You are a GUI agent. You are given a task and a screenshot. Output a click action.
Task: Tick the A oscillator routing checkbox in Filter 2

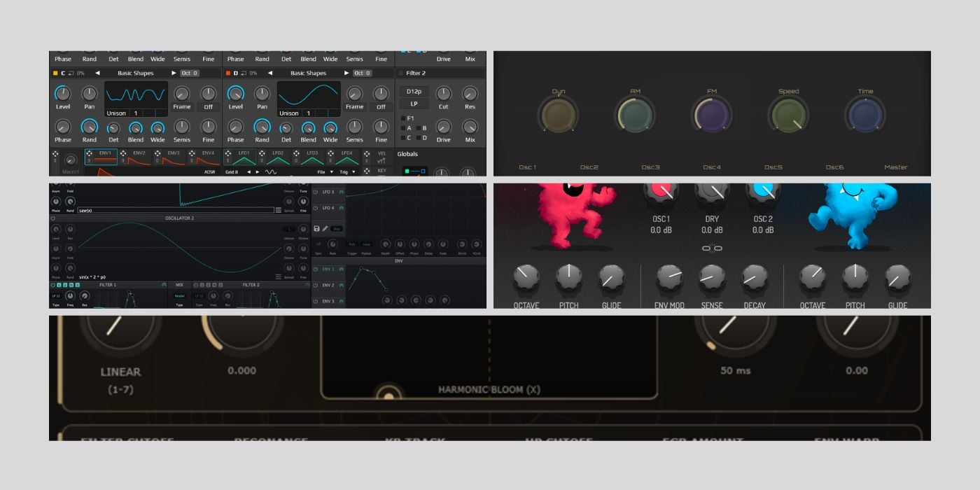[x=403, y=128]
